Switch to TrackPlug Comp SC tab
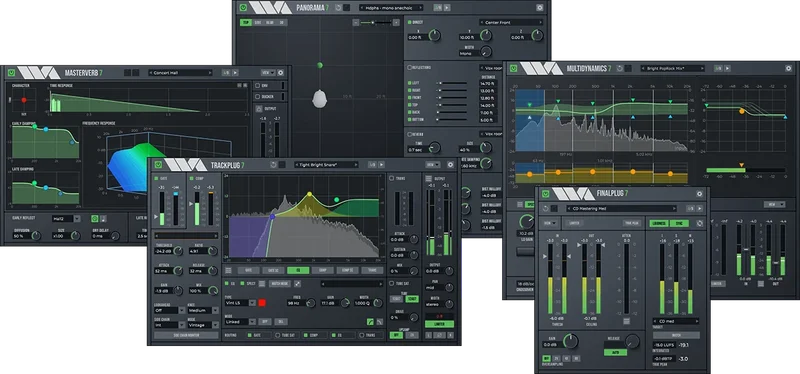This screenshot has height=374, width=800. coord(347,270)
